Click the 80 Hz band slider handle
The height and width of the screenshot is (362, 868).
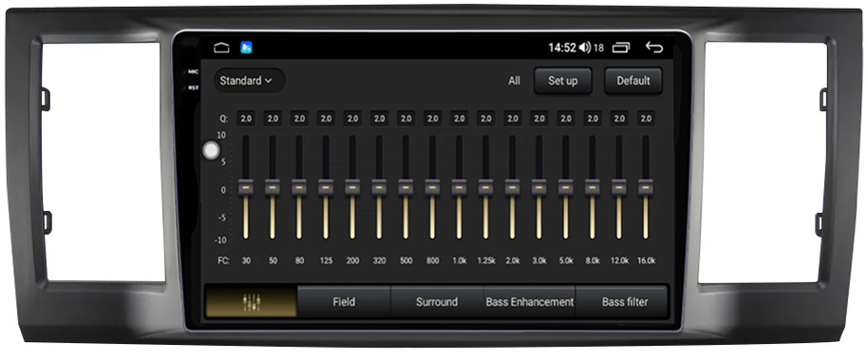click(299, 187)
